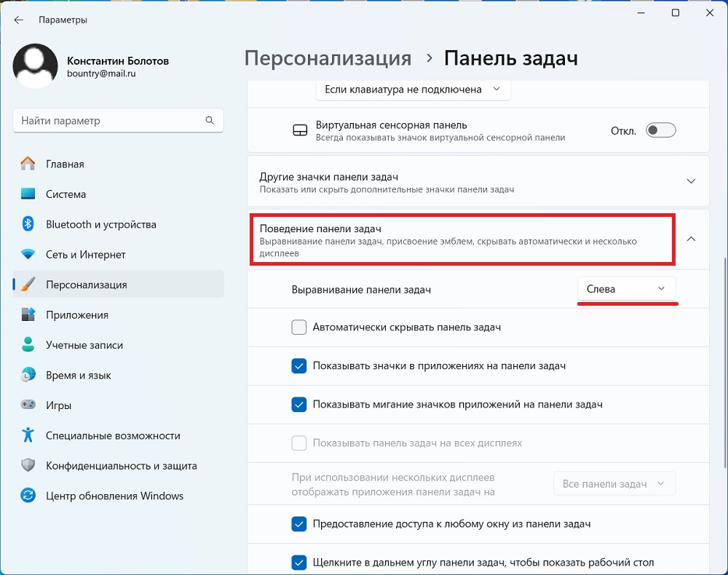Screen dimensions: 728x575
Task: Click the Откл. toggle label
Action: [624, 131]
